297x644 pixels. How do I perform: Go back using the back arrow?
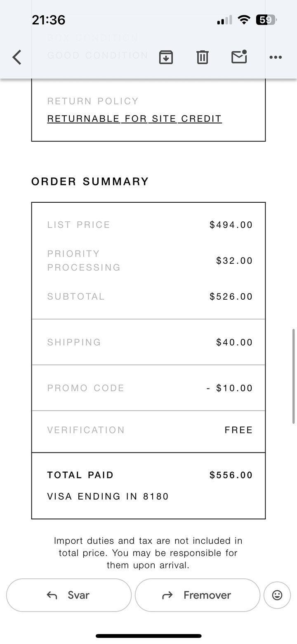(17, 57)
